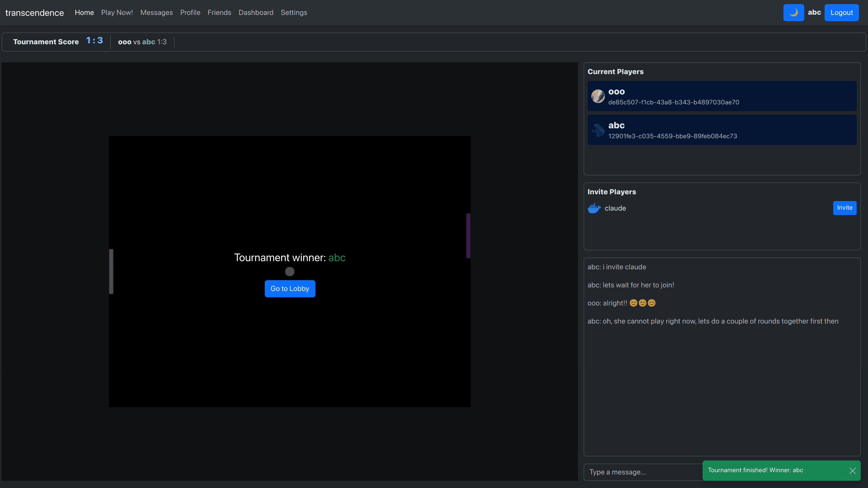
Task: Click the ooo vs abc match result
Action: (x=142, y=42)
